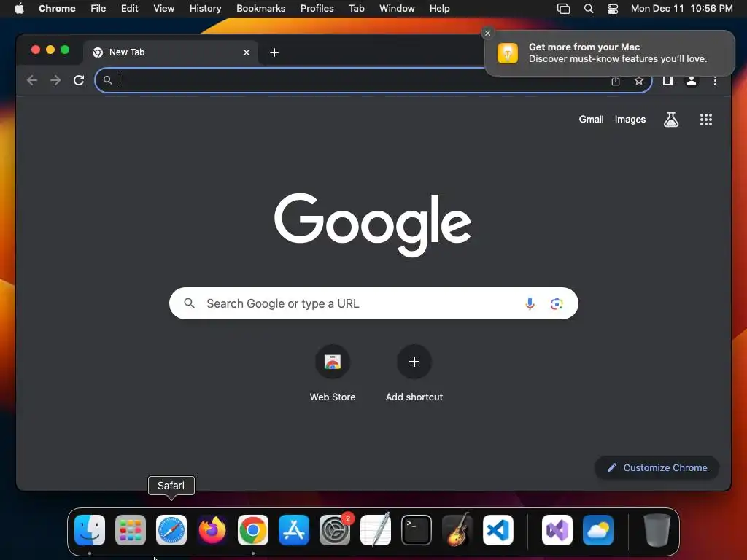The height and width of the screenshot is (560, 747).
Task: Open the History menu
Action: pyautogui.click(x=205, y=9)
